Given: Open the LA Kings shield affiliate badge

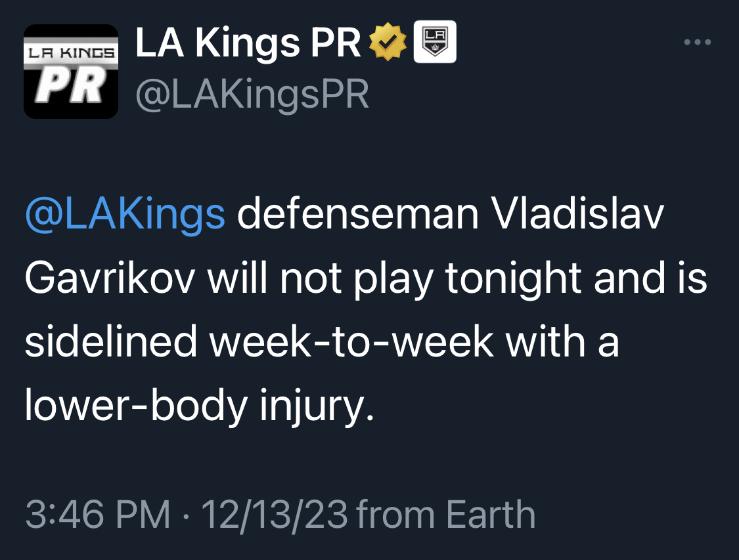Looking at the screenshot, I should pyautogui.click(x=435, y=41).
